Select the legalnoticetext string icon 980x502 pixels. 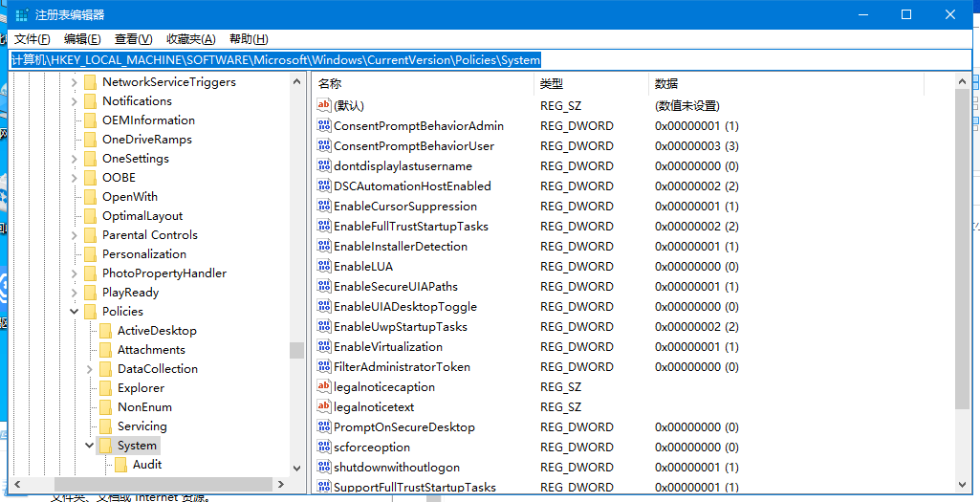click(x=324, y=406)
